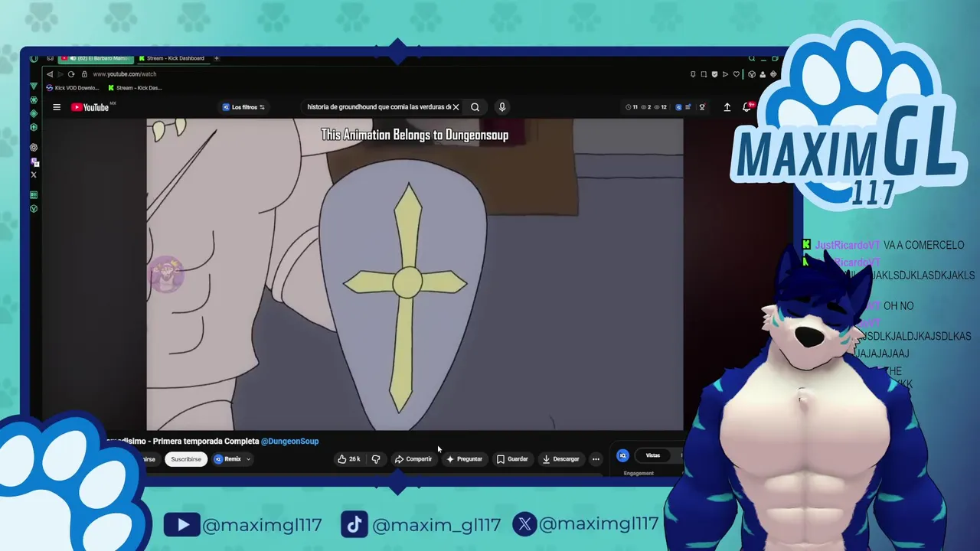This screenshot has height=551, width=980.
Task: Click the address bar padlock icon
Action: tap(84, 74)
